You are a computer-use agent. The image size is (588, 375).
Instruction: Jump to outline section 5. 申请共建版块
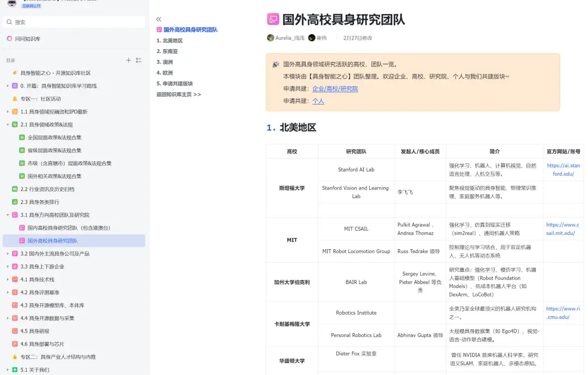(x=174, y=84)
